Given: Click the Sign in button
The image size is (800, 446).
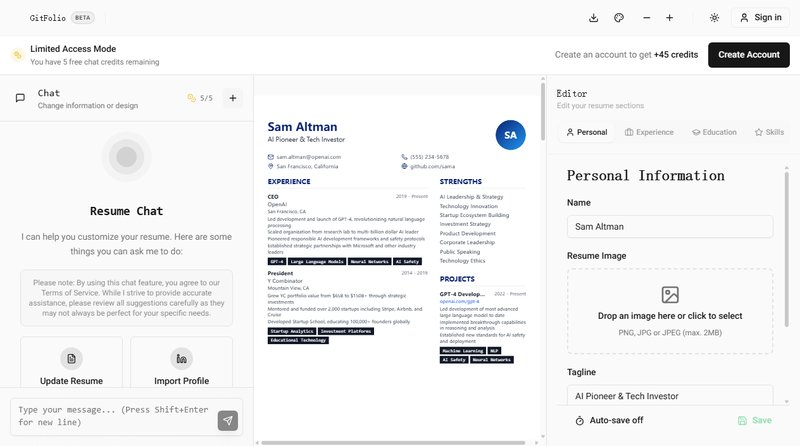Looking at the screenshot, I should click(759, 18).
